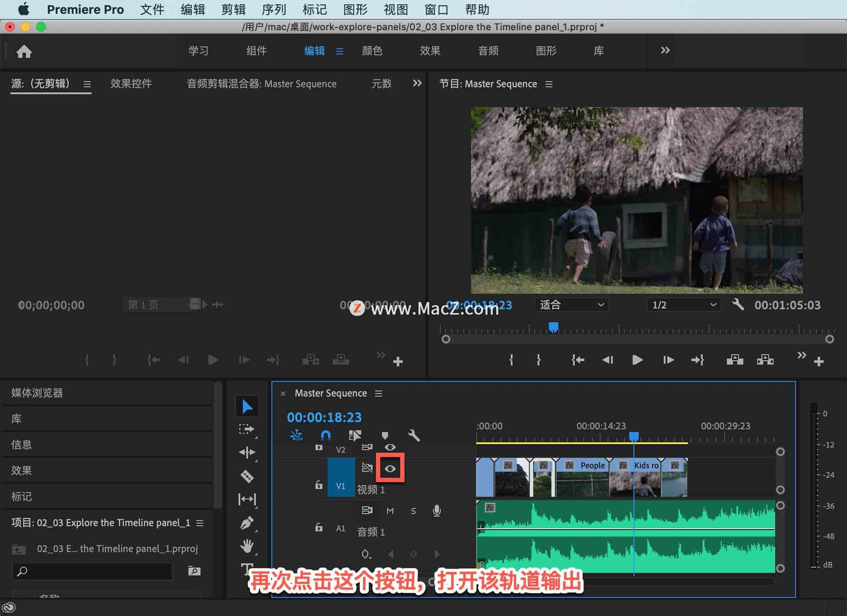Select the Selection tool arrow
Screen dimensions: 847x616
247,406
